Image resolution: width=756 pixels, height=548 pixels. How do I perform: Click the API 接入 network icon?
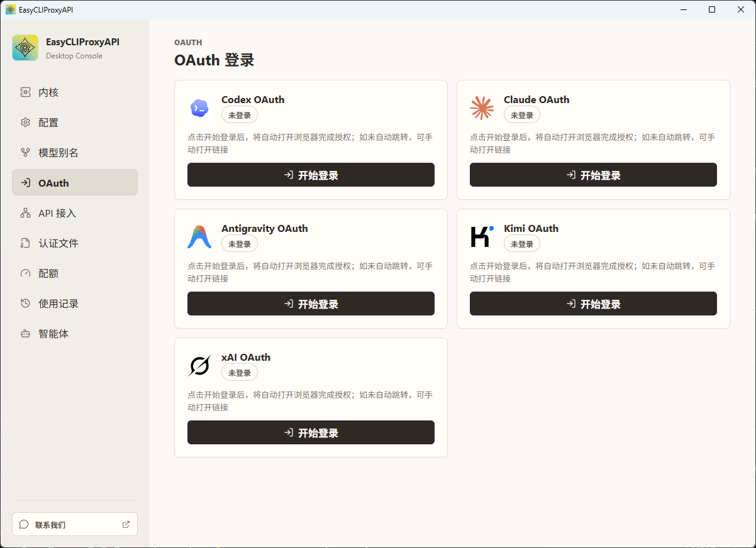25,213
